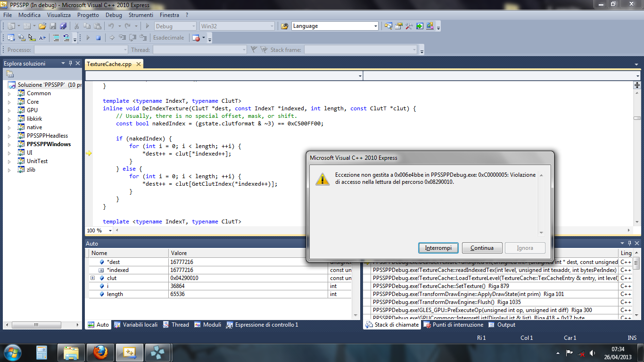Open the 100 % zoom dropdown

[x=110, y=230]
